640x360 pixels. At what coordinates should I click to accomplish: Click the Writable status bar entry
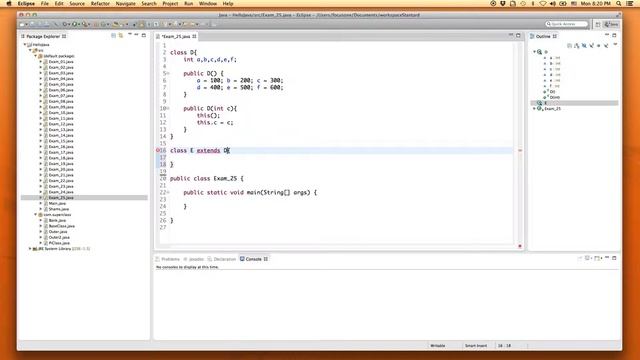pos(438,346)
